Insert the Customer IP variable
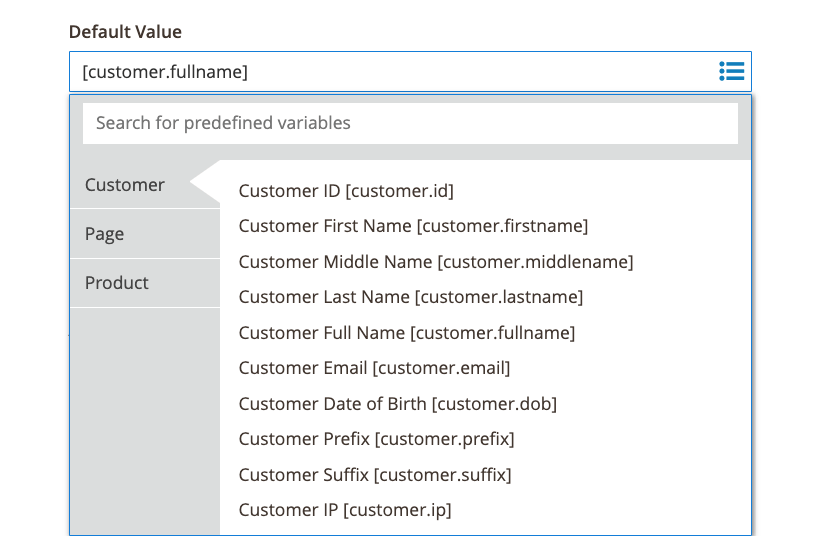818x555 pixels. pos(345,510)
